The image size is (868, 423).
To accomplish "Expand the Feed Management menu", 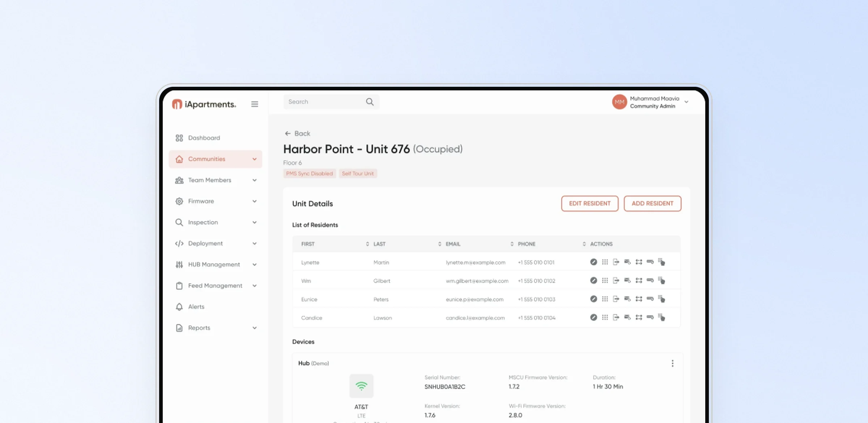I will tap(215, 286).
